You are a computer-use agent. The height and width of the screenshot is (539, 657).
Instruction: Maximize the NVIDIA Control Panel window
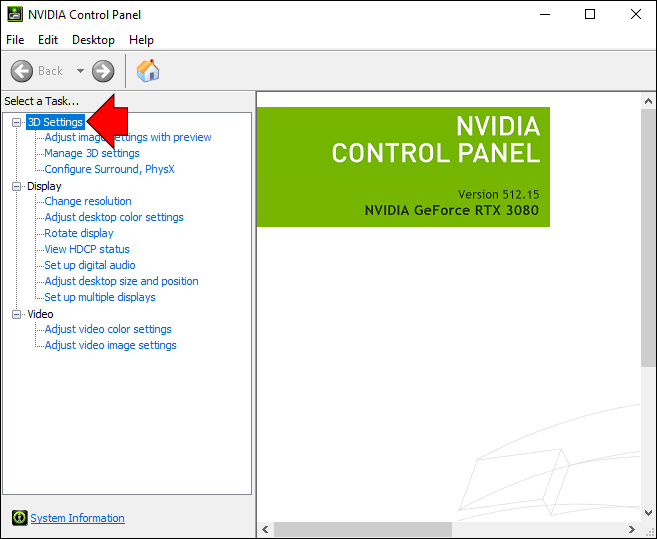coord(590,14)
